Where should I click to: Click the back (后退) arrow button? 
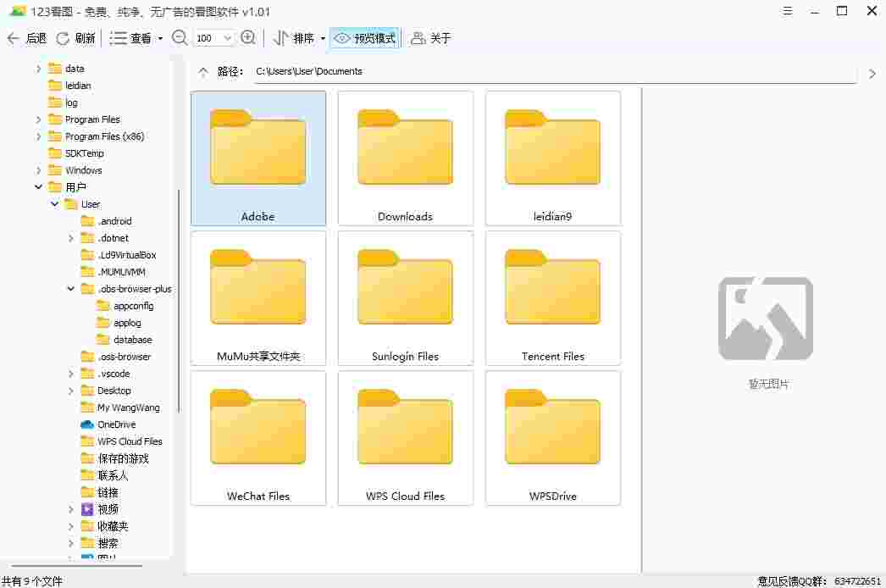(25, 38)
